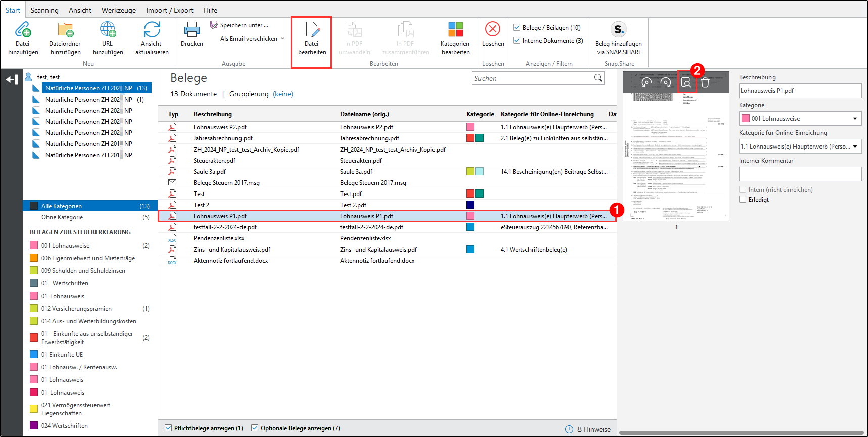Open Datei bearbeiten tool

(312, 38)
